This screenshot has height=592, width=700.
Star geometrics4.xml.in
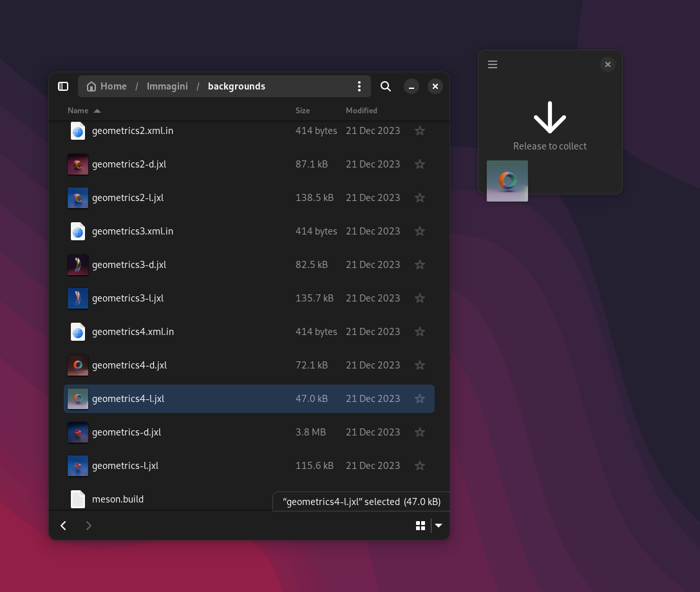(x=420, y=332)
